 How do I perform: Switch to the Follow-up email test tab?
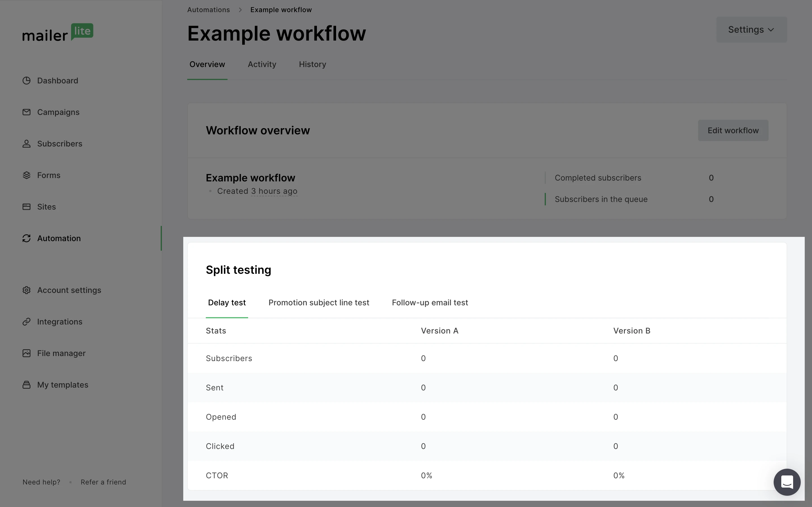click(x=430, y=303)
